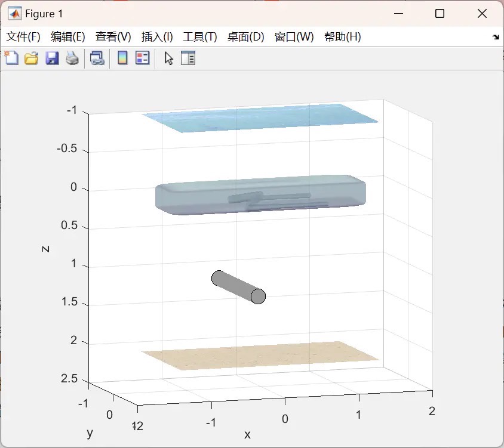
Task: Open the 编辑(E) menu
Action: 68,36
